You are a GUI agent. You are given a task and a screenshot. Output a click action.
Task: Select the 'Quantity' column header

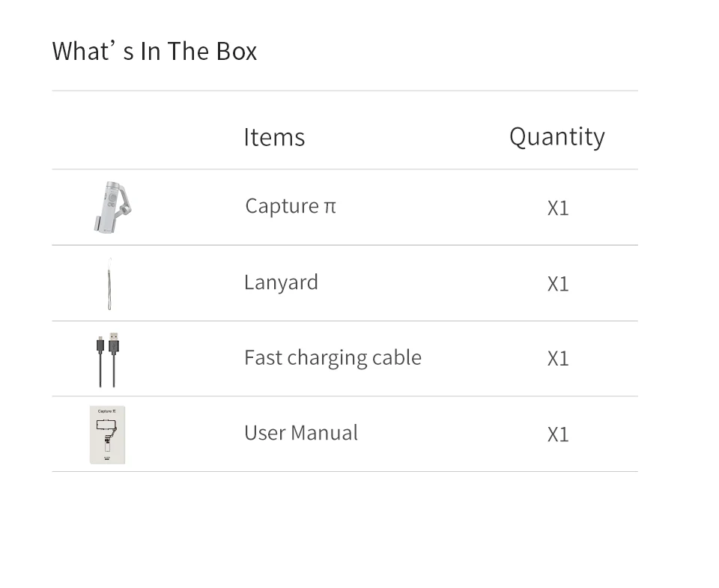tap(556, 136)
